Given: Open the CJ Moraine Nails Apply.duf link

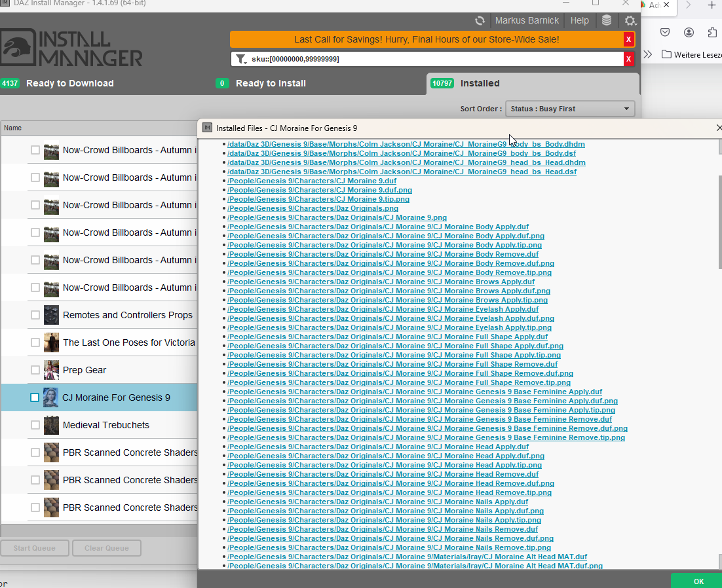Looking at the screenshot, I should (377, 502).
